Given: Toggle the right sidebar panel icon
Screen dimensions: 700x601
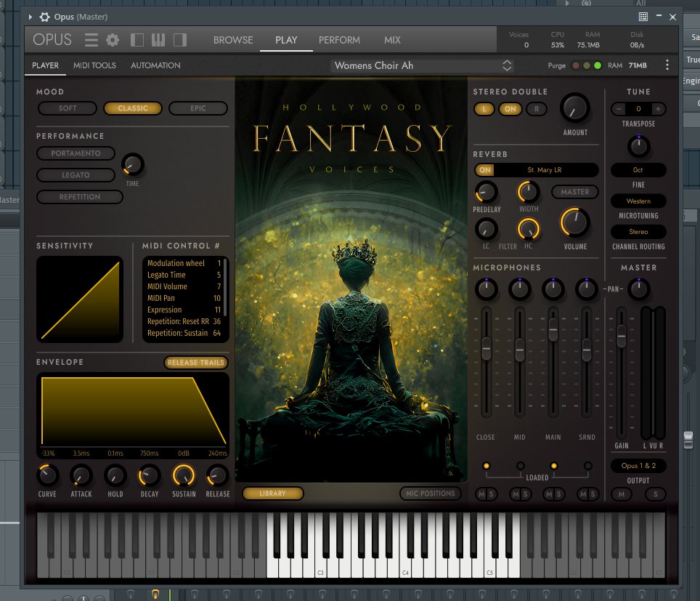Looking at the screenshot, I should point(180,40).
